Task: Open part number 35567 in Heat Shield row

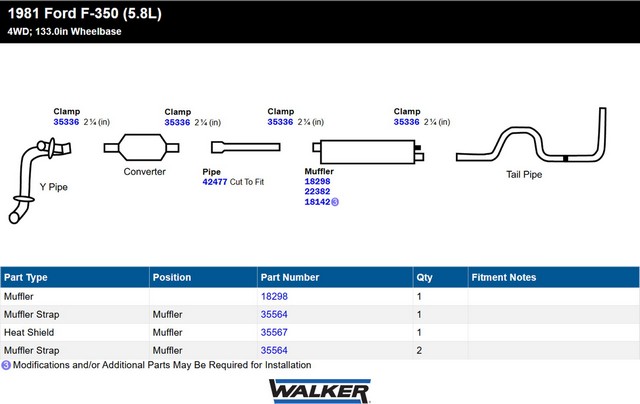Action: coord(274,333)
